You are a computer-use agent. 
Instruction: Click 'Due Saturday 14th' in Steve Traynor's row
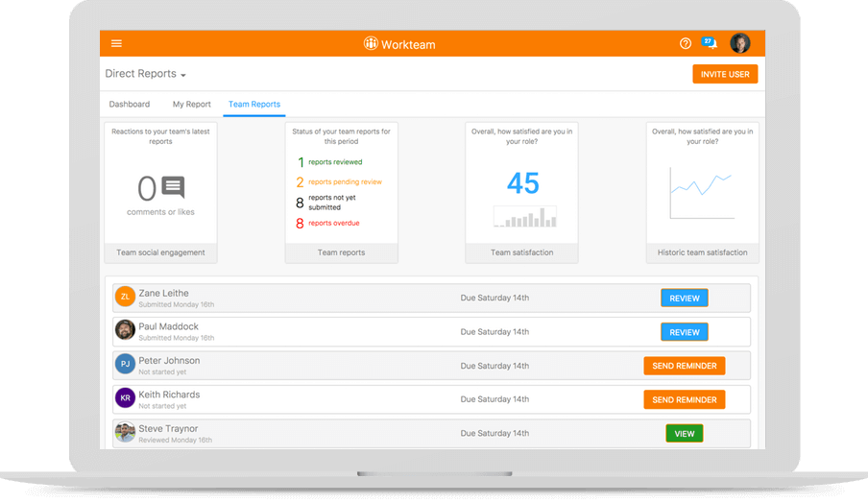coord(494,433)
